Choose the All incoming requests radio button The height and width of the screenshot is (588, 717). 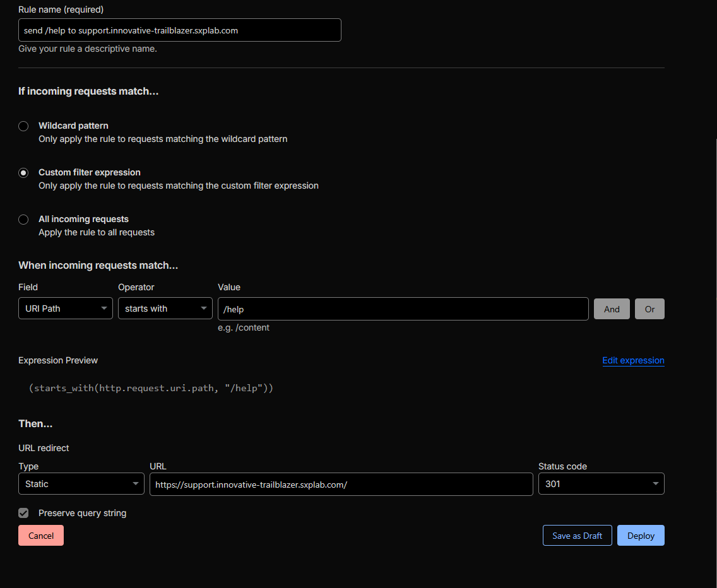pyautogui.click(x=23, y=220)
